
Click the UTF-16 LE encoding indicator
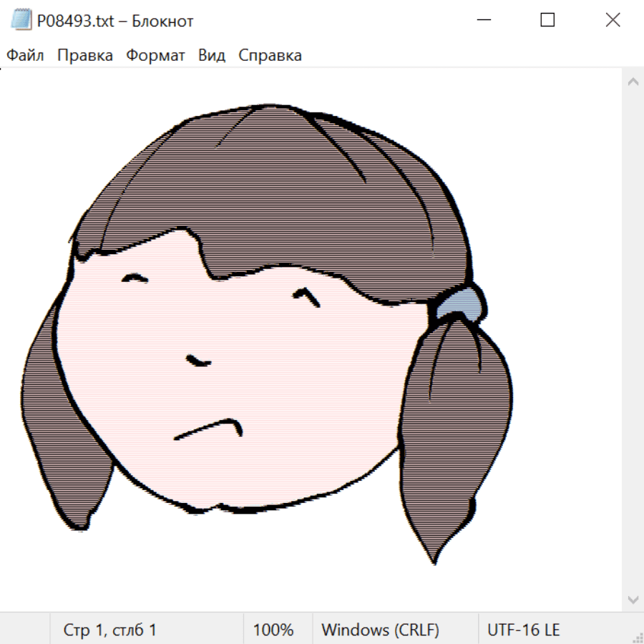(523, 630)
